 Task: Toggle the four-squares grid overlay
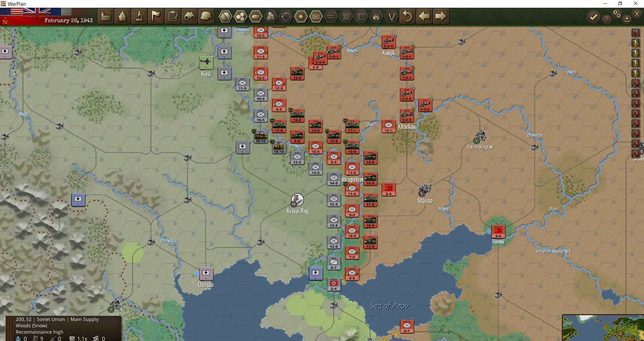click(x=346, y=16)
